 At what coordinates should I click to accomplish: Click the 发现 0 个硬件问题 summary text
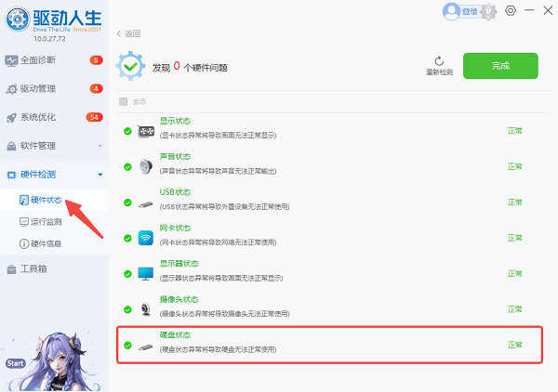190,67
